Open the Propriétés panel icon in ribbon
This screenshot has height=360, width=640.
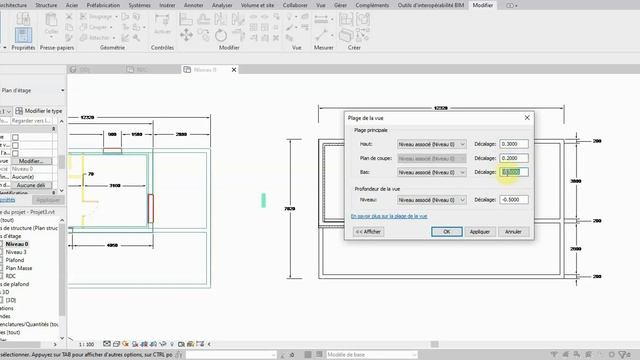point(23,35)
